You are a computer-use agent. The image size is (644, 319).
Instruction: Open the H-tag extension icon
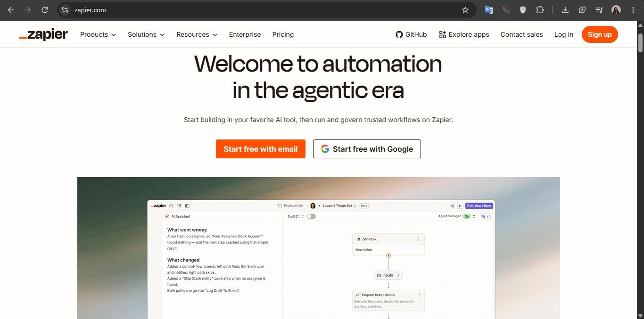506,10
